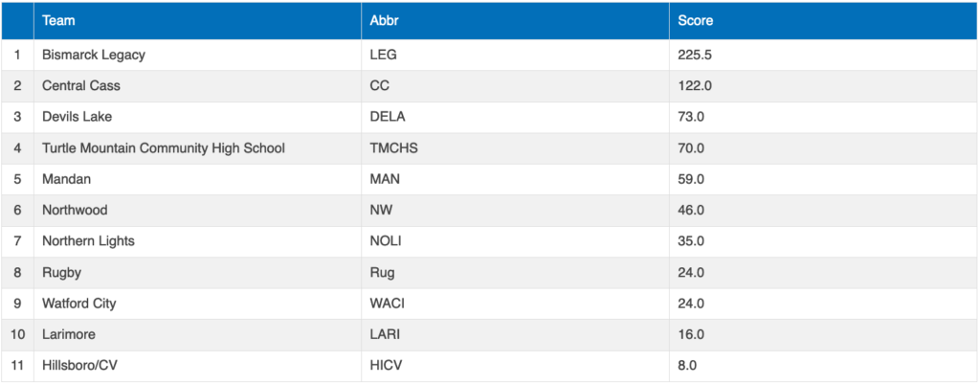980x384 pixels.
Task: Select the 122.0 score cell
Action: pos(695,86)
